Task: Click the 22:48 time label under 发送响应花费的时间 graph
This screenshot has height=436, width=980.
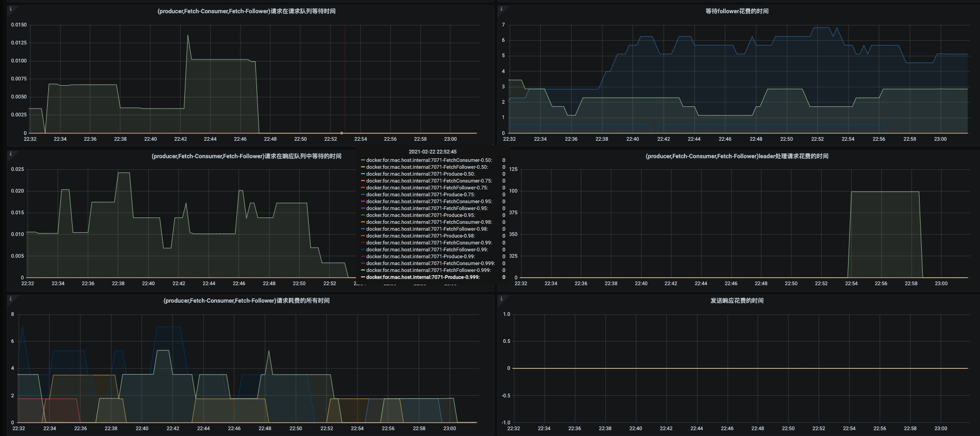Action: point(758,429)
